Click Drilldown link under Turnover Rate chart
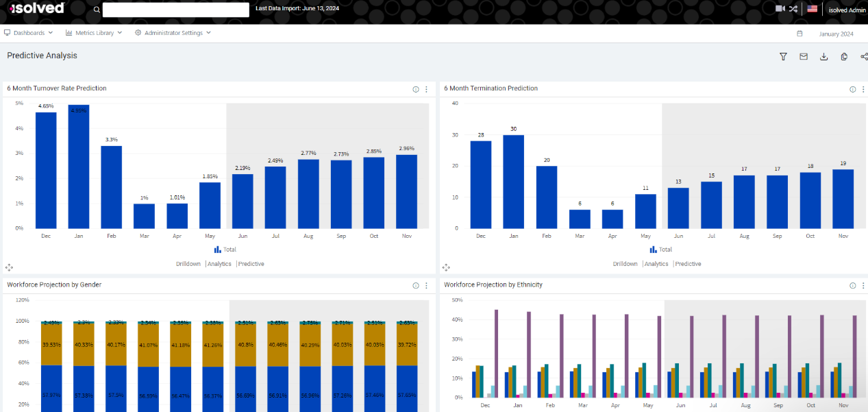The width and height of the screenshot is (868, 412). (188, 264)
